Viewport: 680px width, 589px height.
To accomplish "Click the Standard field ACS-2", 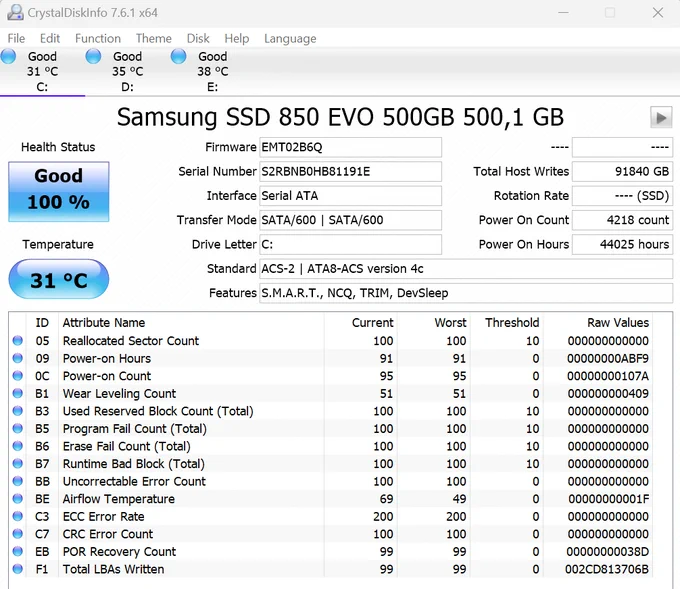I will [466, 269].
